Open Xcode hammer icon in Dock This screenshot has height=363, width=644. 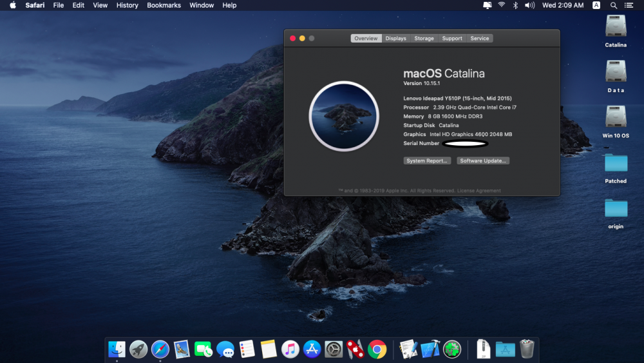click(430, 349)
